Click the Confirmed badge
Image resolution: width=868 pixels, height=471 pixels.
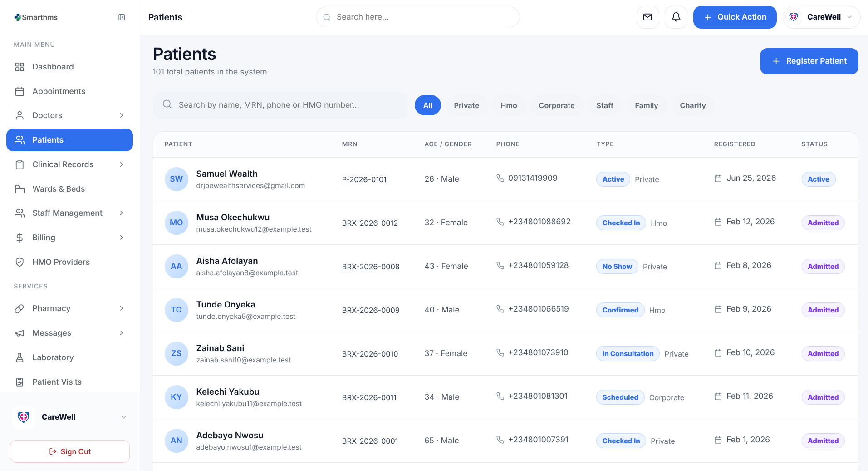pos(620,310)
